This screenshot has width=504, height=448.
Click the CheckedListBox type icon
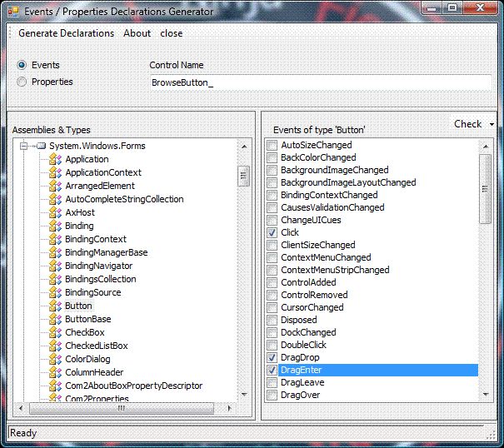[55, 346]
